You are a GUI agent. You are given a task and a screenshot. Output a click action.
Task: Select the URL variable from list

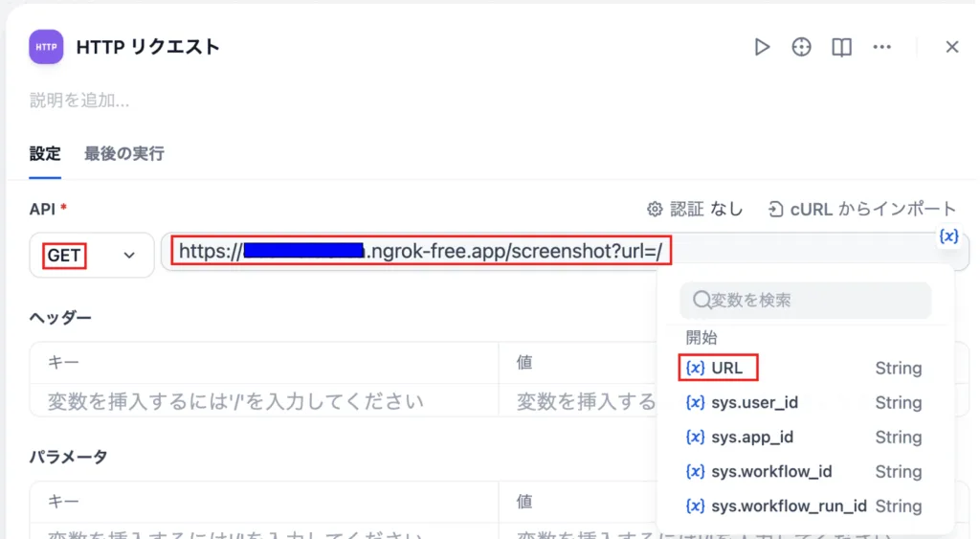pyautogui.click(x=727, y=369)
